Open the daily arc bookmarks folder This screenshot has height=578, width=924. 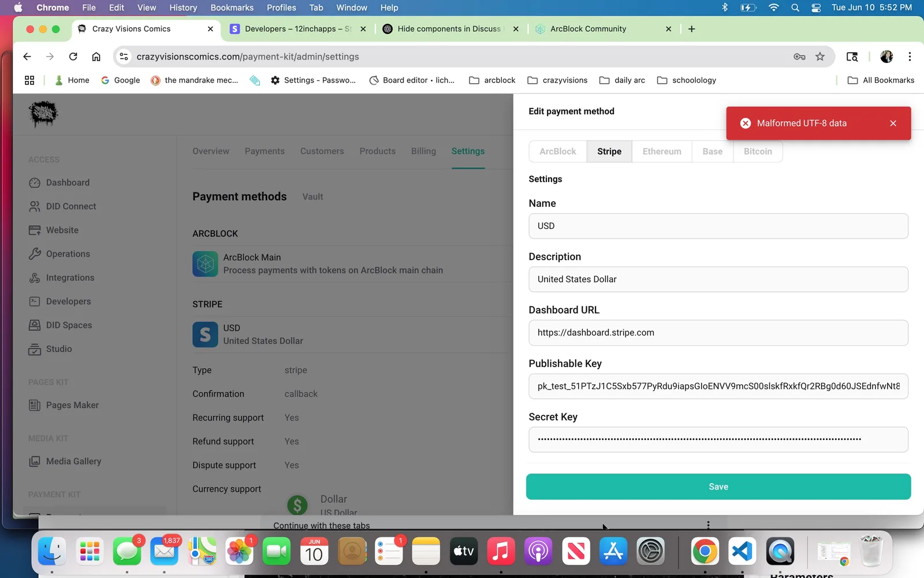[x=622, y=80]
